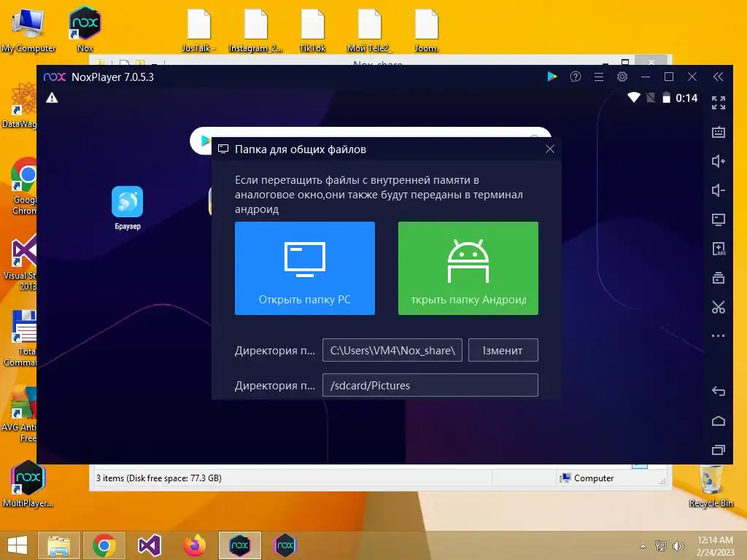Click the system tray speaker icon
Image resolution: width=747 pixels, height=560 pixels.
click(x=678, y=545)
